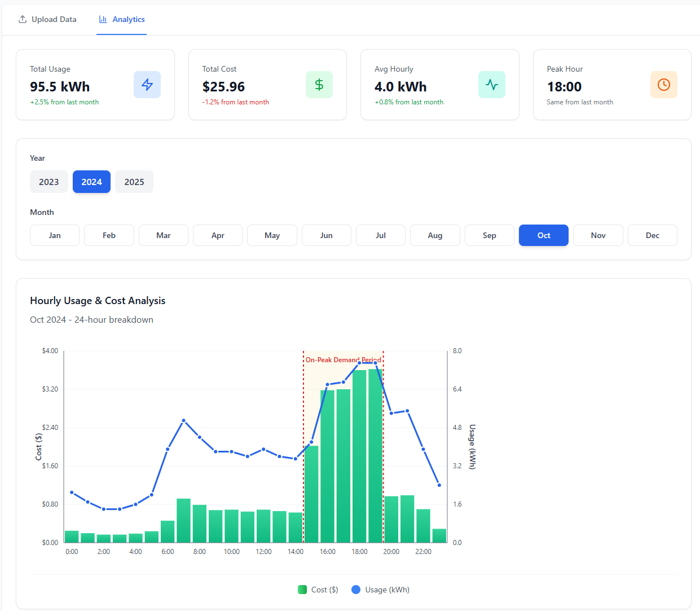Choose the Jul month filter

point(380,235)
